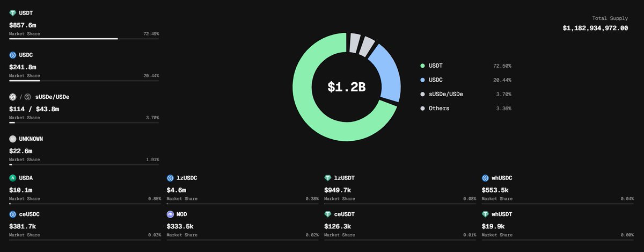Click the MOD token name
This screenshot has width=644, height=252.
182,214
